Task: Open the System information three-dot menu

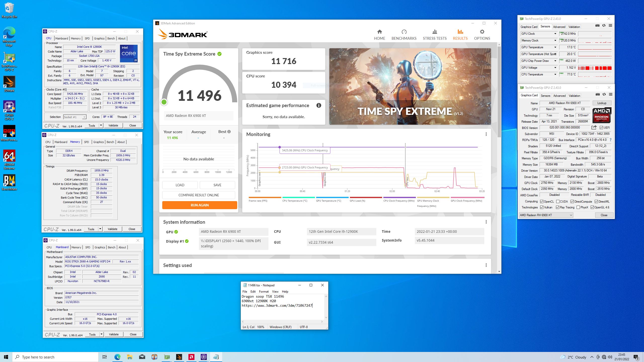Action: tap(486, 222)
